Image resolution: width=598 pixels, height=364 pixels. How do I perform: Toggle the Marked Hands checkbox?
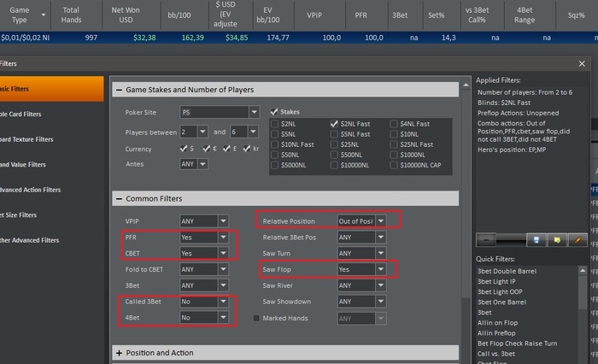click(256, 318)
